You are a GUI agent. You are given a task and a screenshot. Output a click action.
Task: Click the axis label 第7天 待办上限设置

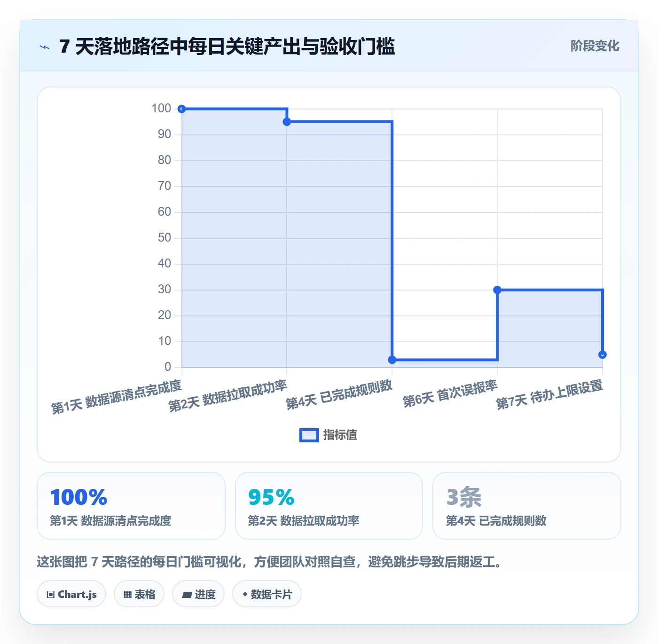click(x=549, y=395)
